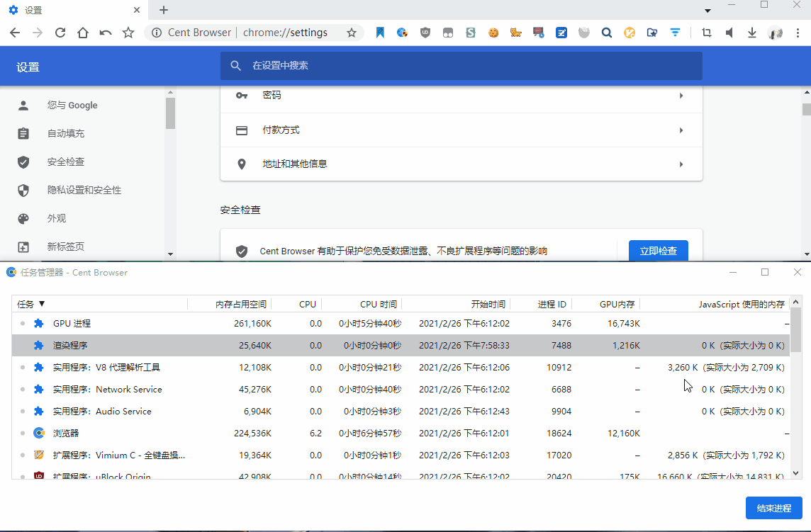This screenshot has height=532, width=811.
Task: Select the Network Service process row
Action: (401, 390)
